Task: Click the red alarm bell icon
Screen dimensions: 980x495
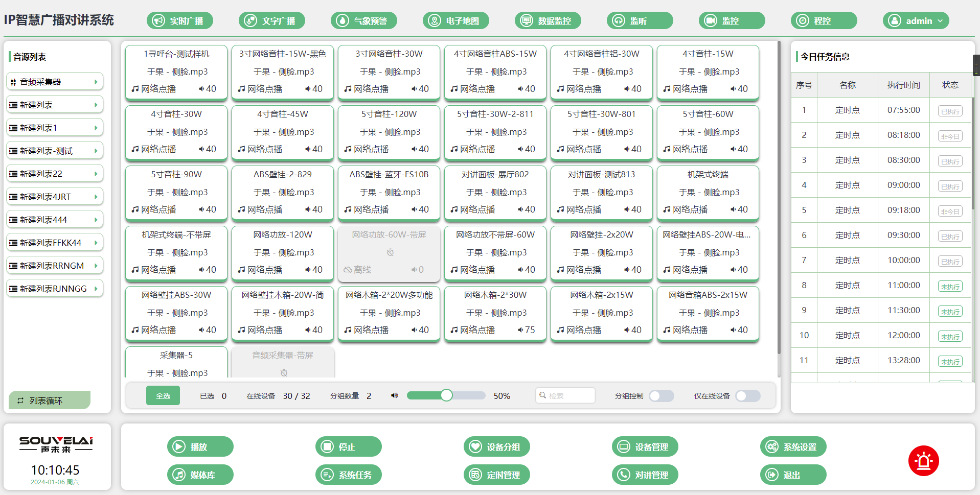Action: pos(923,460)
